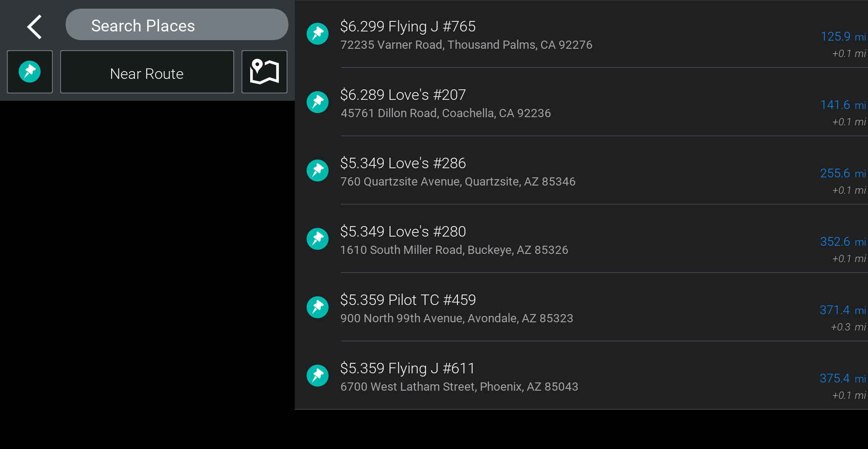Select the Love's #280 Buckeye result
This screenshot has width=868, height=449.
(403, 232)
